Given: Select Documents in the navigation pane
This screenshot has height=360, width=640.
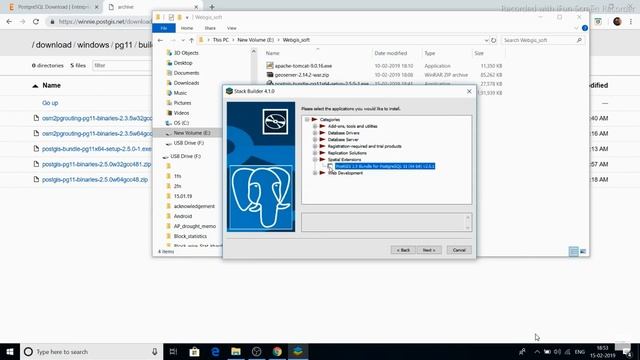Looking at the screenshot, I should point(186,73).
